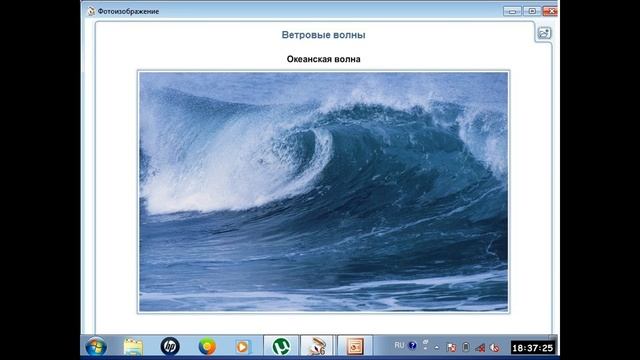
Task: Open the network signal tray icon
Action: [x=480, y=348]
